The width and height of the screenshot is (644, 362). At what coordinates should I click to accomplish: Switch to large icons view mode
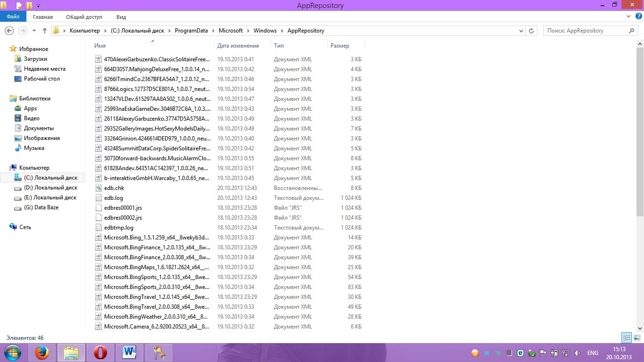point(637,337)
